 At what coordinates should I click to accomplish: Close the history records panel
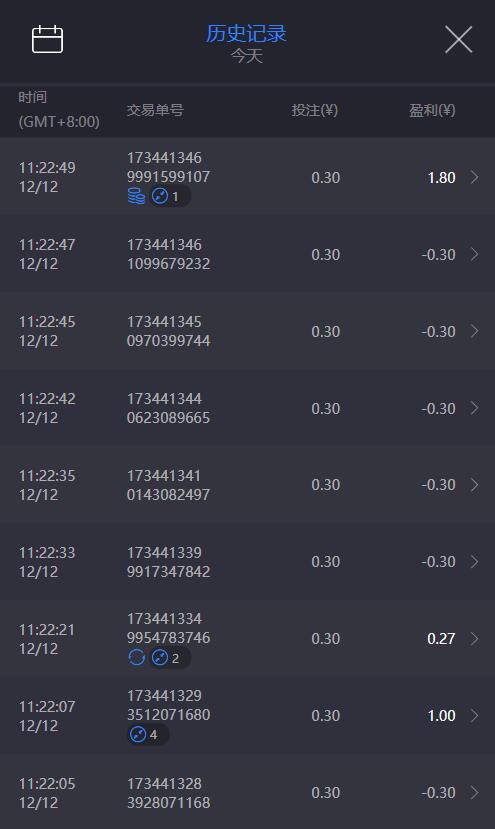(x=459, y=40)
